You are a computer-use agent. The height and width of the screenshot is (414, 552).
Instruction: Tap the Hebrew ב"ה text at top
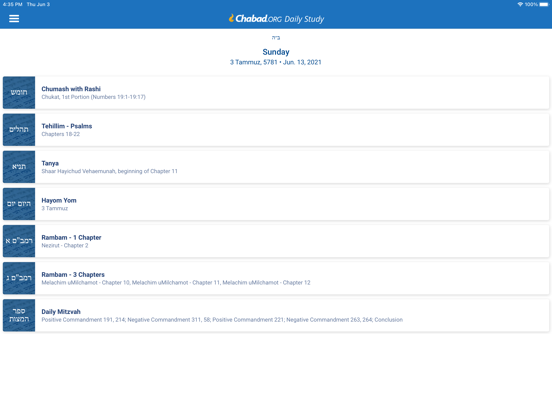276,38
